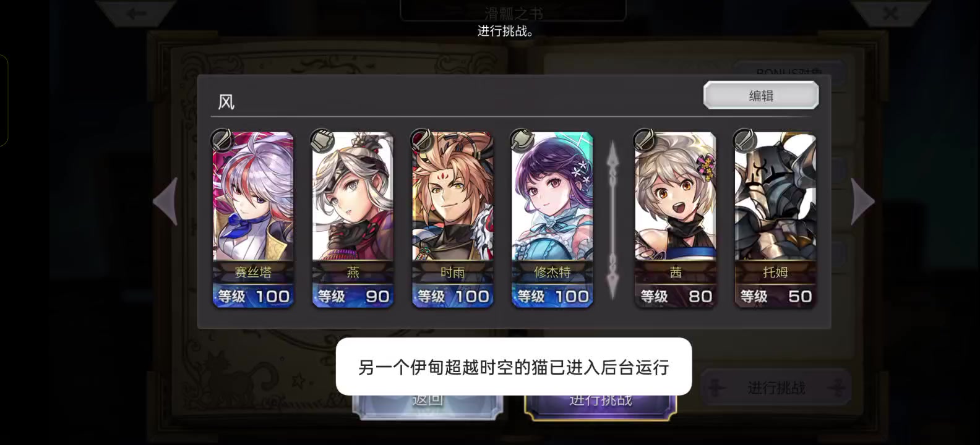Select the 赛丝塔 character card portrait
The height and width of the screenshot is (445, 980).
253,197
